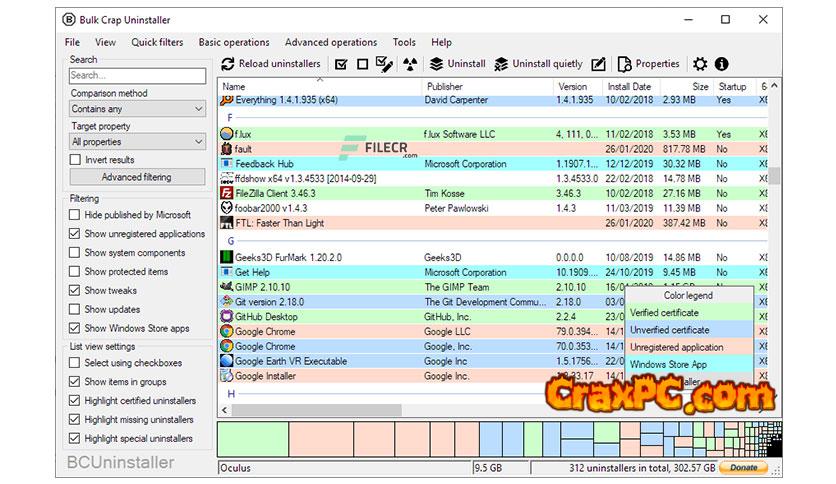Open the Advanced operations menu
Viewport: 836px width, 484px height.
click(330, 42)
